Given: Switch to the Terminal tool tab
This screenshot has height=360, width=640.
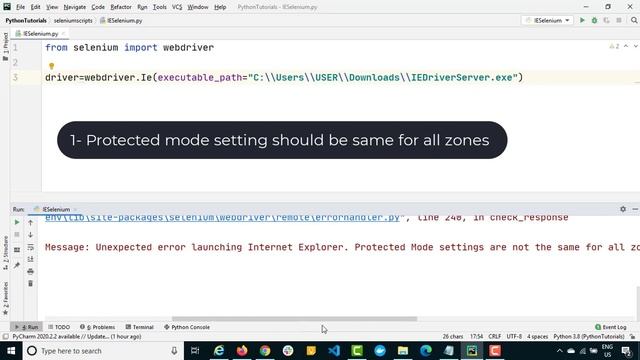Looking at the screenshot, I should (140, 327).
